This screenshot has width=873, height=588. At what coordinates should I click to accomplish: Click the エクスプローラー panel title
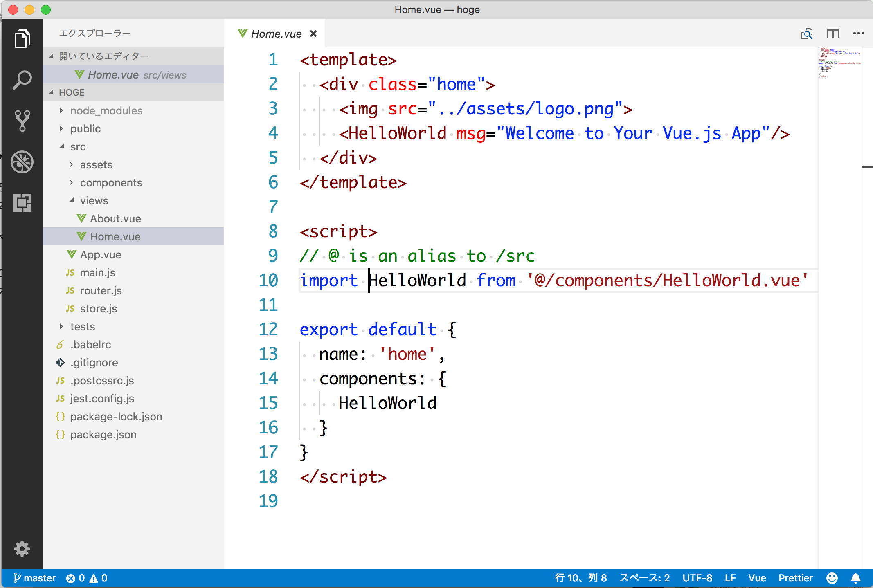(x=95, y=33)
